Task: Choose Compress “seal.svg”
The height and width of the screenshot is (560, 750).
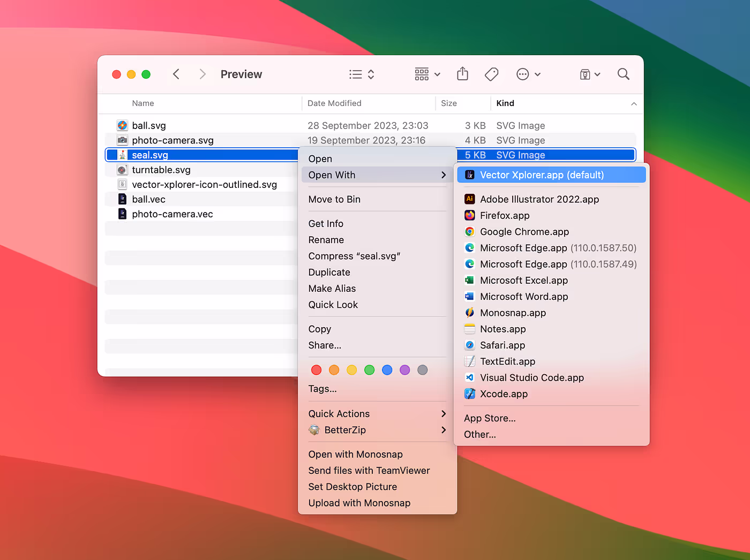Action: coord(377,256)
